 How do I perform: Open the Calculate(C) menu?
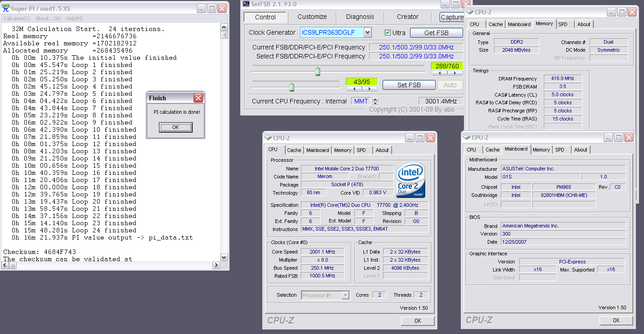click(x=17, y=18)
